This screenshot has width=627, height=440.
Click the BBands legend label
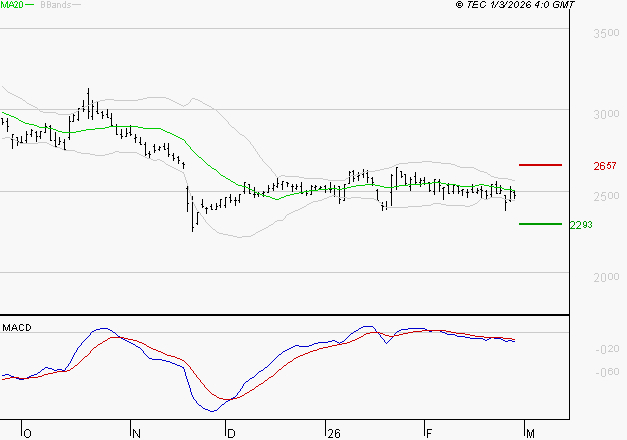[x=54, y=5]
